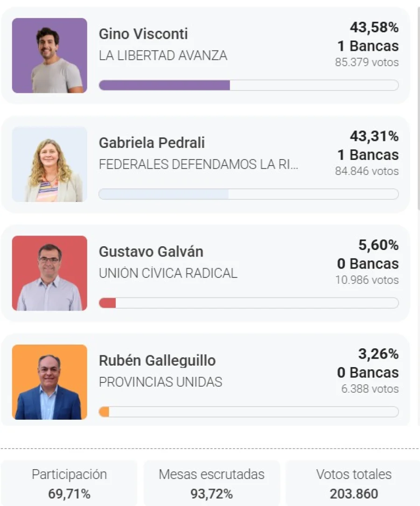This screenshot has height=506, width=420.
Task: Click the LA LIBERTAD AVANZA party label
Action: tap(163, 55)
